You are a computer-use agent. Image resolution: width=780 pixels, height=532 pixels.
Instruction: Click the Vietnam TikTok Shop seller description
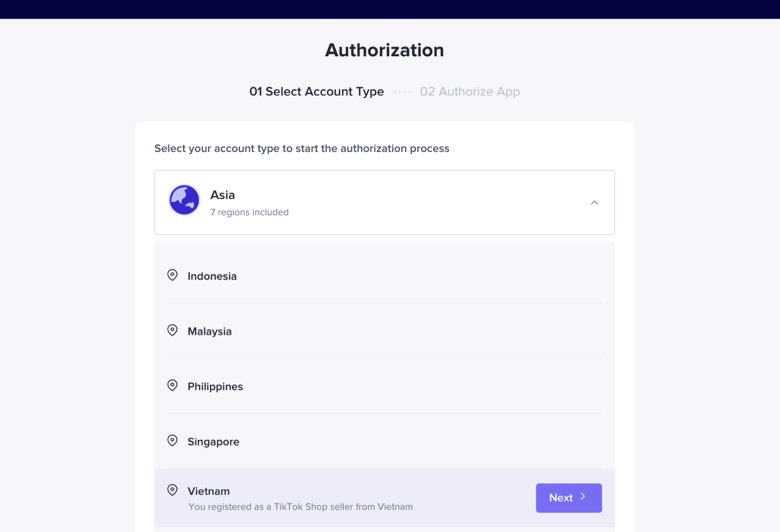point(301,507)
